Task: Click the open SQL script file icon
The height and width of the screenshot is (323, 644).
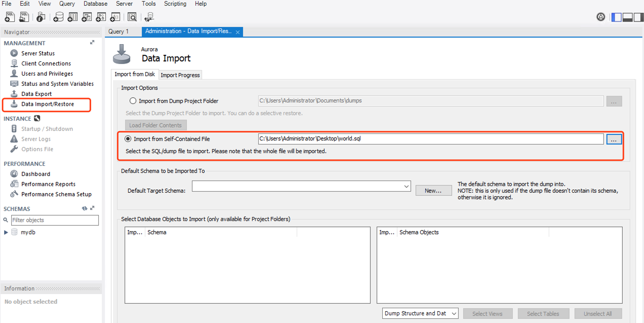Action: 24,17
